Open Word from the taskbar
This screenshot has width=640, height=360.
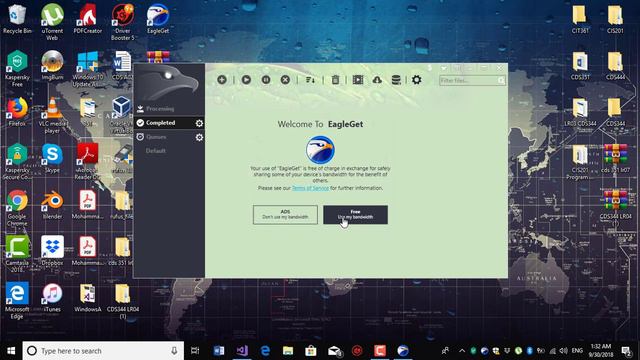click(x=219, y=351)
